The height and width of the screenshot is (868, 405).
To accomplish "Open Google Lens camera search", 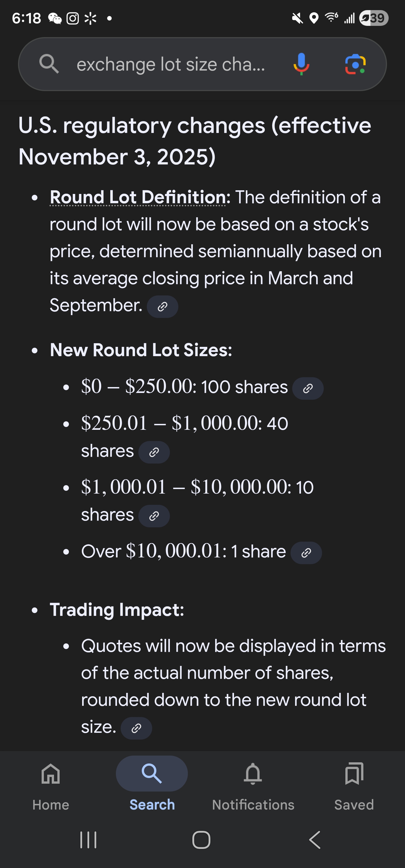I will (355, 64).
